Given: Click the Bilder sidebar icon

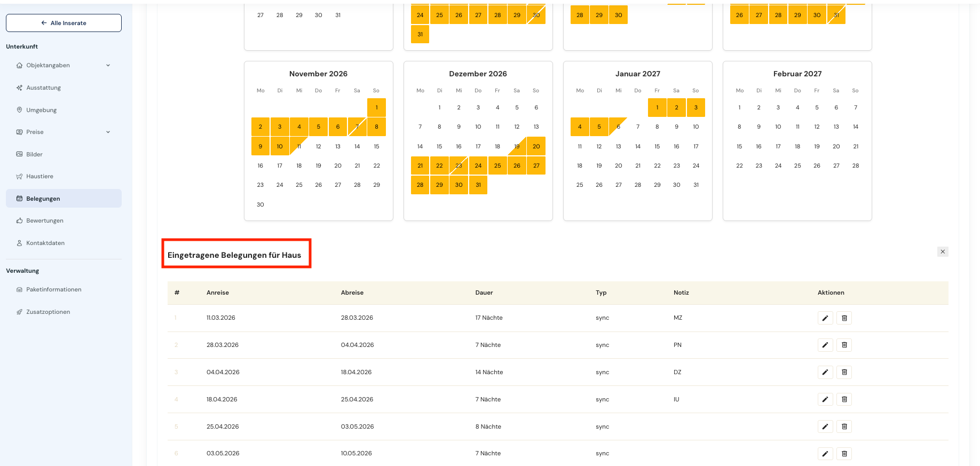Looking at the screenshot, I should coord(20,154).
